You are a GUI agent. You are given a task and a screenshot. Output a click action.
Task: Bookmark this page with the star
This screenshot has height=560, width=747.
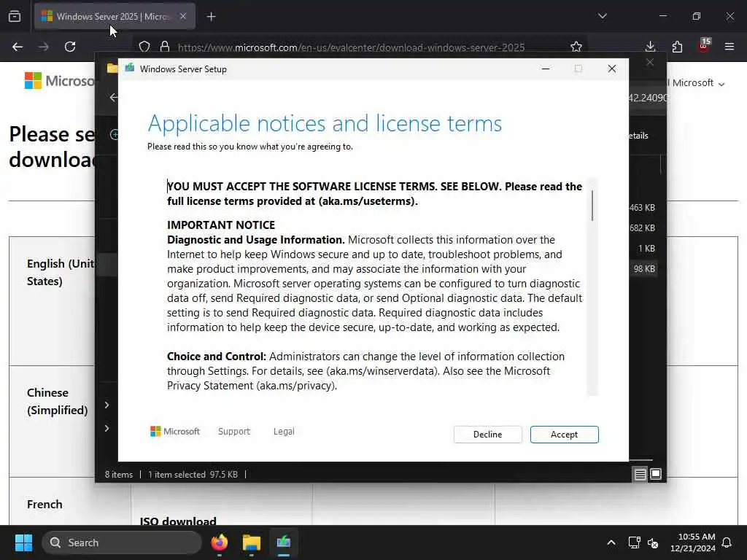tap(576, 47)
